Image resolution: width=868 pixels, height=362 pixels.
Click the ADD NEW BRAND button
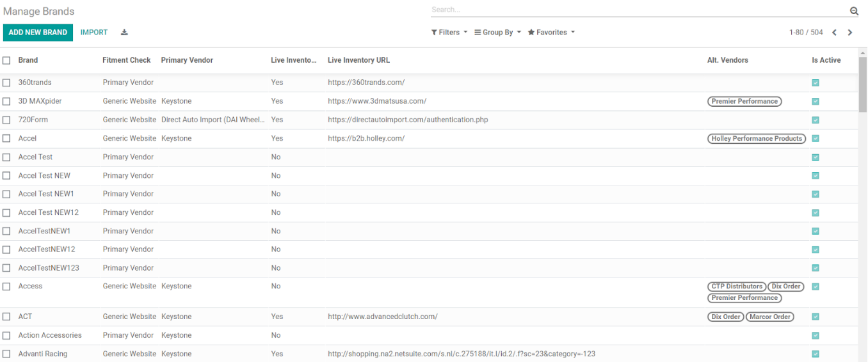pyautogui.click(x=38, y=33)
